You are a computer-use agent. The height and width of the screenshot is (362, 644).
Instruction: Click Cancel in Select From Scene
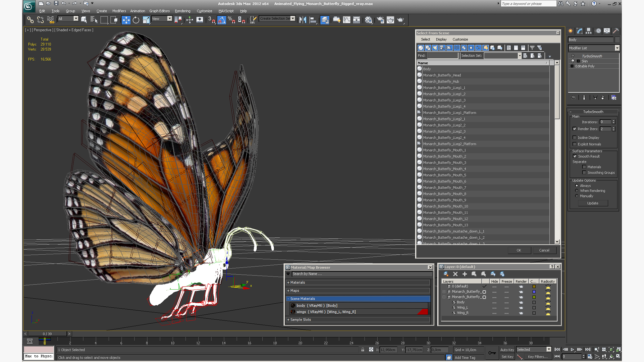[x=544, y=250]
